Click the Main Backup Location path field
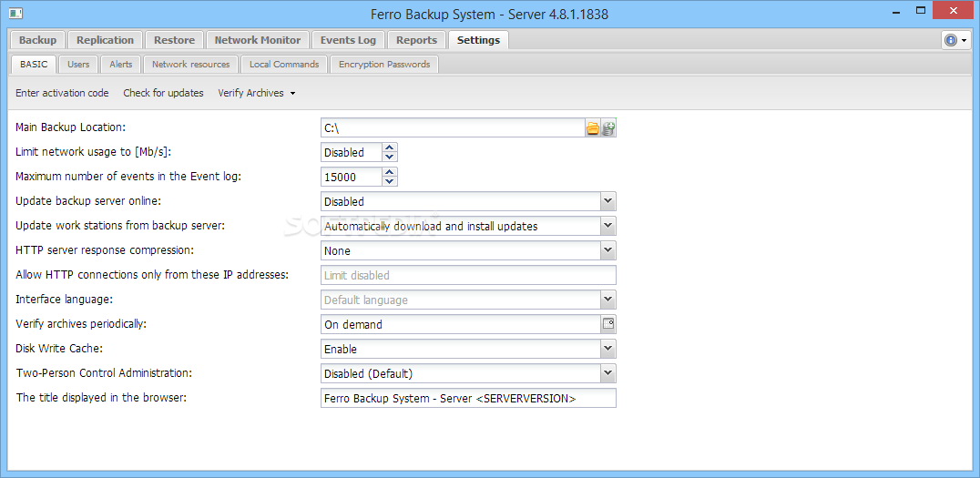The height and width of the screenshot is (478, 980). (x=454, y=128)
